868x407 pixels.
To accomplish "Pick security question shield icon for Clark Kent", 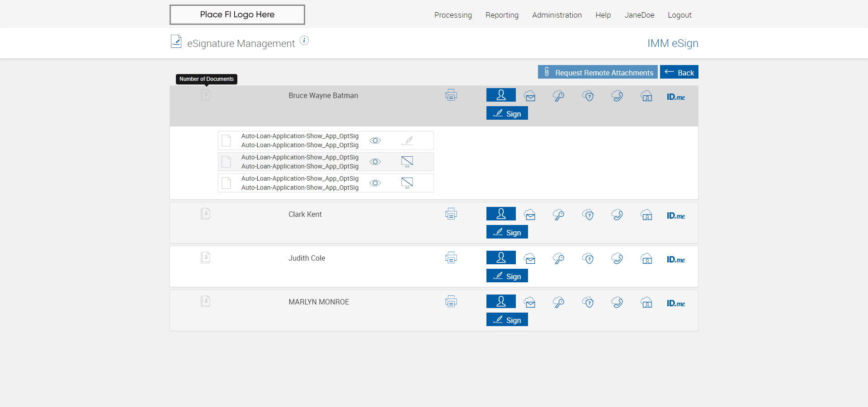I will click(588, 215).
